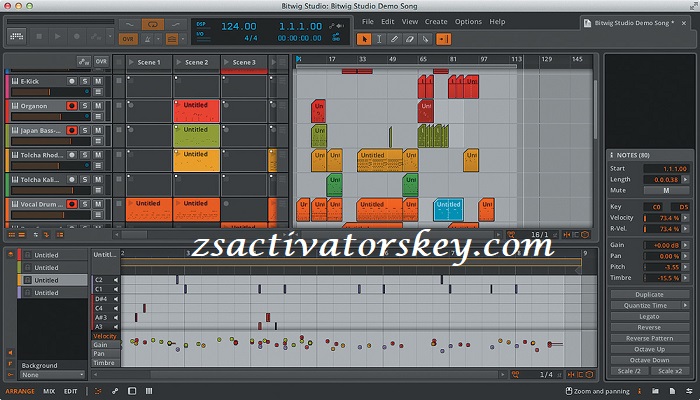Screen dimensions: 700x400
Task: Click the Legato button
Action: click(x=649, y=317)
